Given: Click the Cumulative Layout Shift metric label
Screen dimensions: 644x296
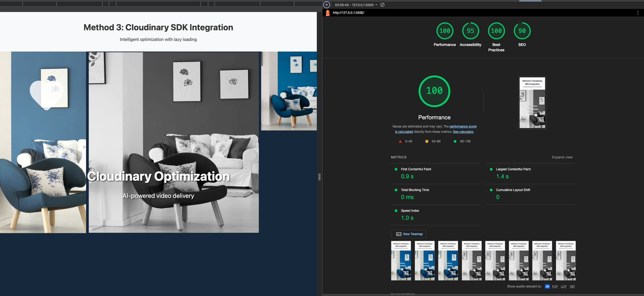Looking at the screenshot, I should [x=513, y=190].
